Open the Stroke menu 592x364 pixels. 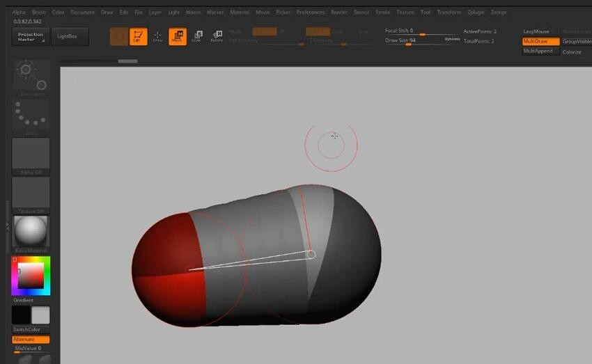pos(382,13)
